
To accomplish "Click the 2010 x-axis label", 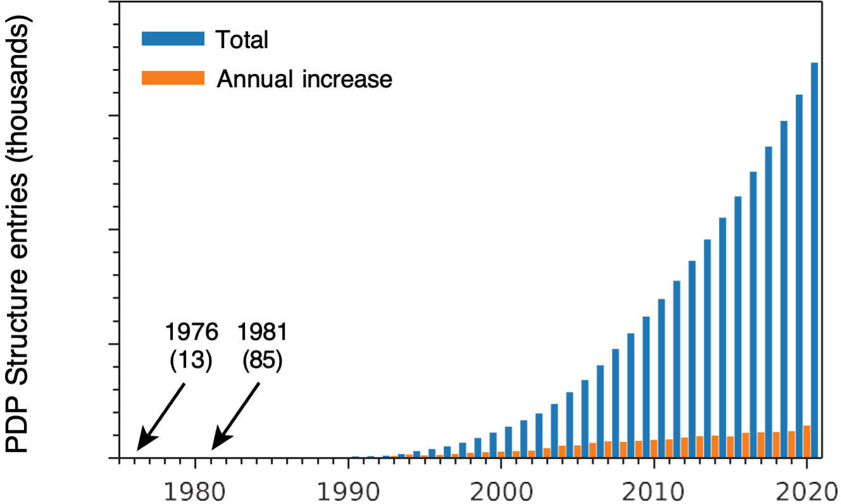I will (x=654, y=491).
